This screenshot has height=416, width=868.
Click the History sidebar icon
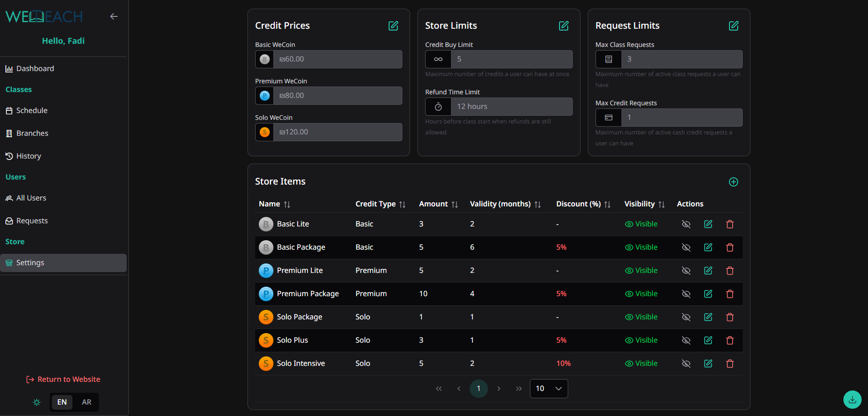click(9, 156)
